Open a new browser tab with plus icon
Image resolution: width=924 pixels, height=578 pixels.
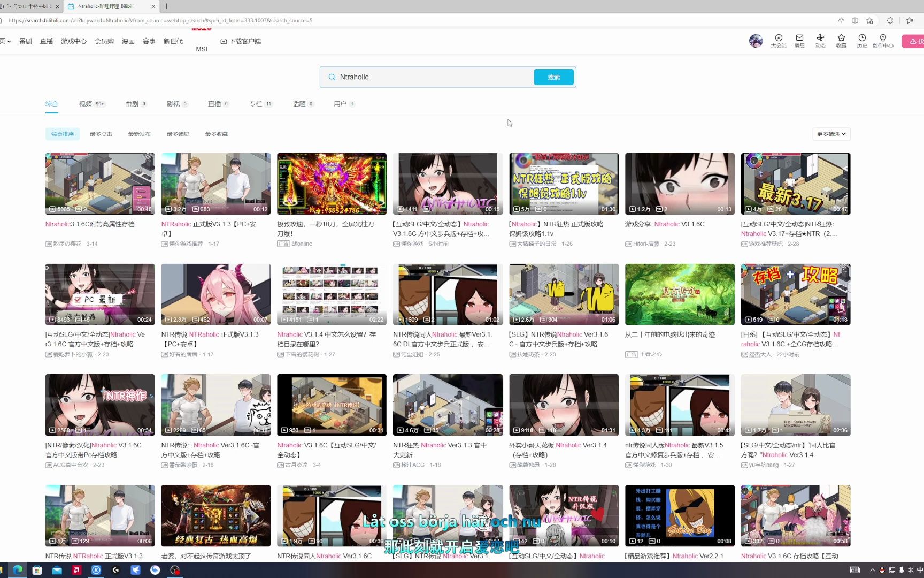(x=167, y=6)
